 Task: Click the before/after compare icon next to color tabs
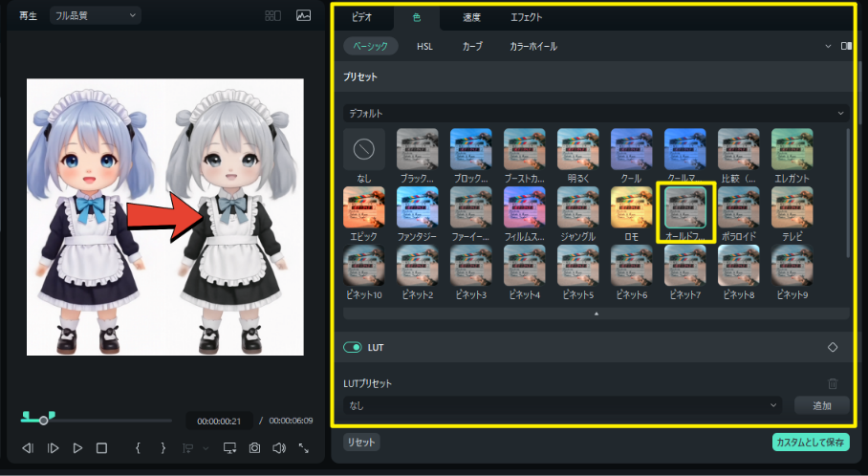[x=846, y=46]
